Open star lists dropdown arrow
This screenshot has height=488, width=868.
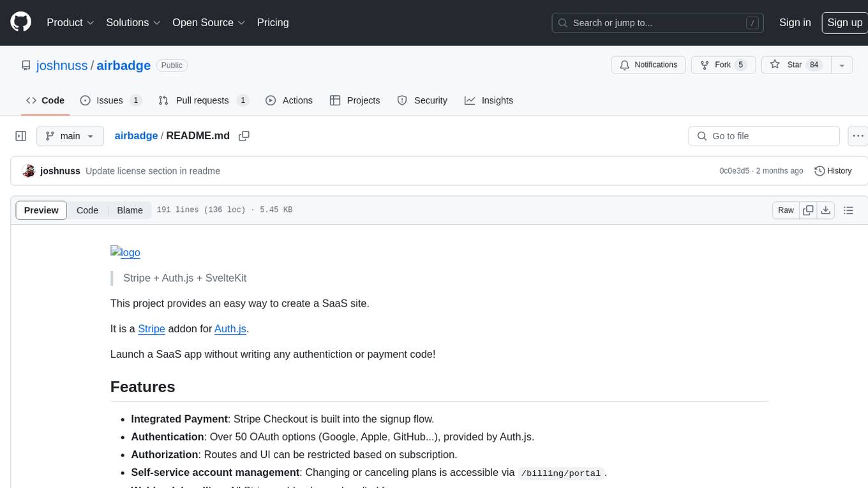pyautogui.click(x=842, y=65)
